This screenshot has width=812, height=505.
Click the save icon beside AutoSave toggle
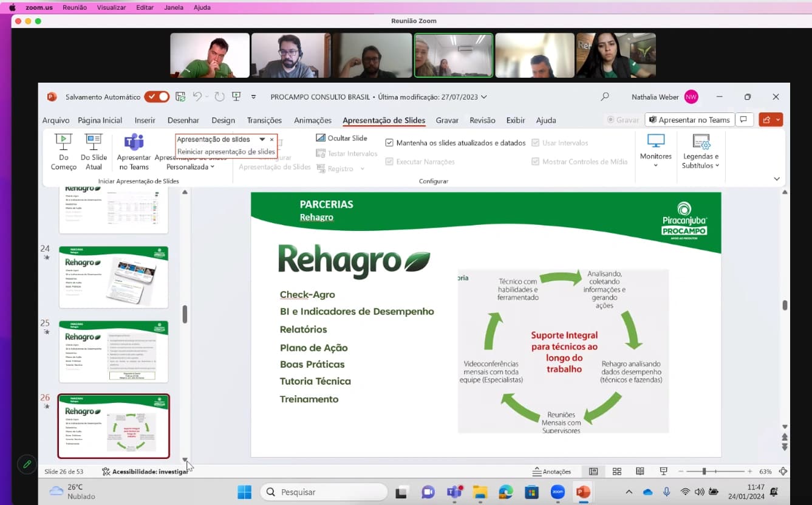[180, 97]
